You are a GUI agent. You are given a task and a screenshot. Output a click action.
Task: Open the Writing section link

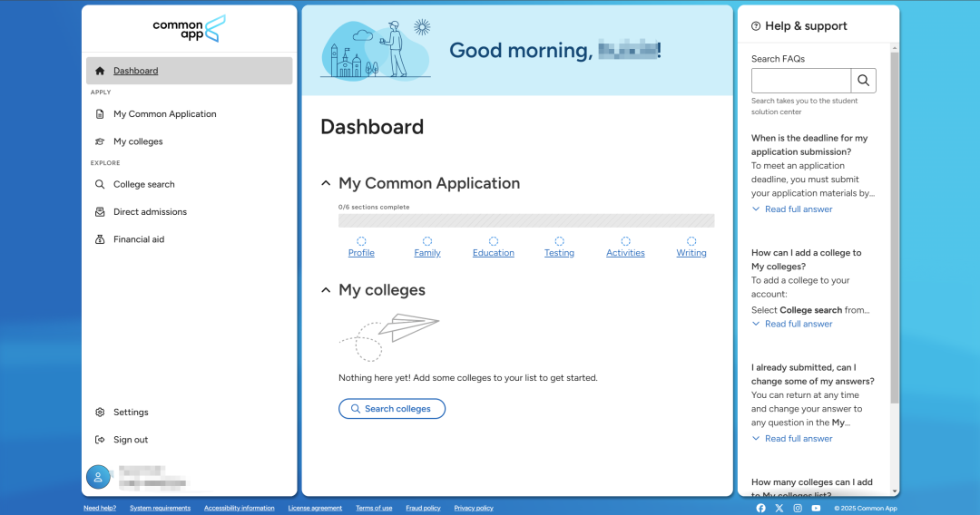point(691,253)
